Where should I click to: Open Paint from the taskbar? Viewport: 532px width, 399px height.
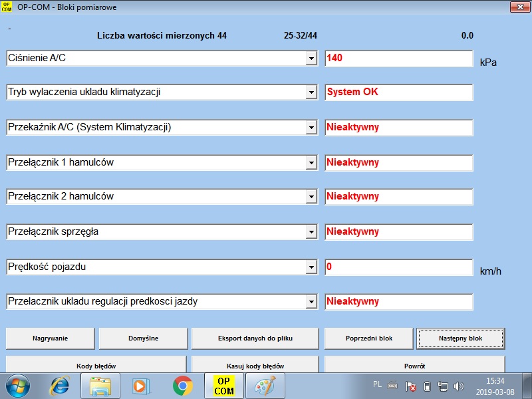click(265, 386)
